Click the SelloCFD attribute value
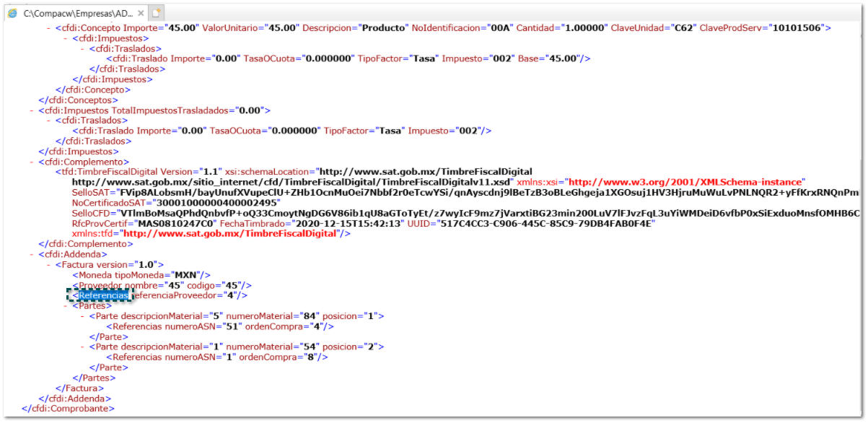This screenshot has height=423, width=868. (488, 214)
